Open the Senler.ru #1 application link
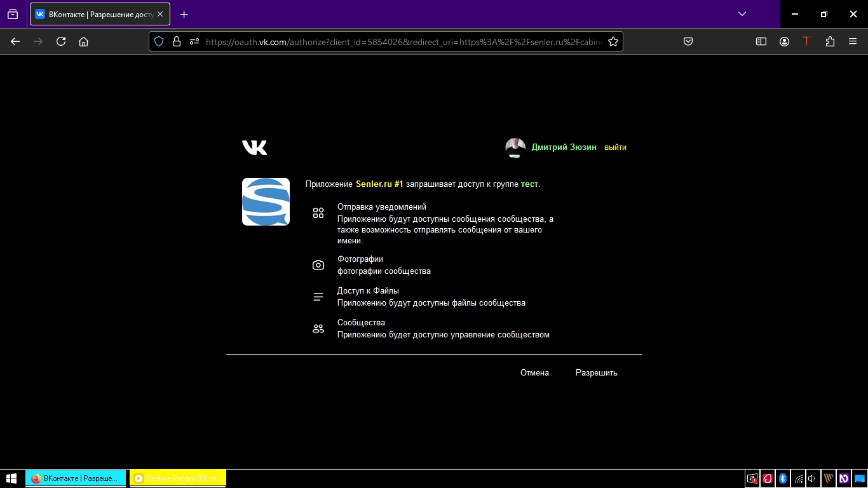The image size is (868, 488). 379,184
